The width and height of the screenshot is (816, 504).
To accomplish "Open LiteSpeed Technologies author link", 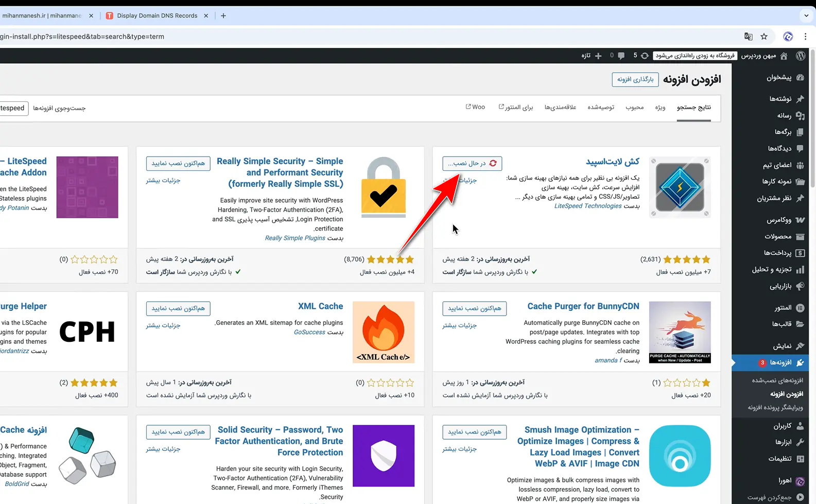I will click(588, 206).
